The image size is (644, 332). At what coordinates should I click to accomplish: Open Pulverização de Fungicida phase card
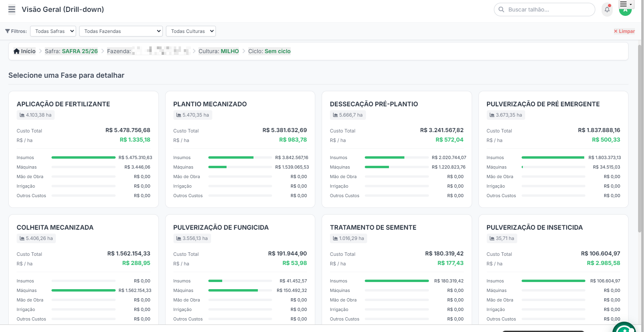(240, 270)
